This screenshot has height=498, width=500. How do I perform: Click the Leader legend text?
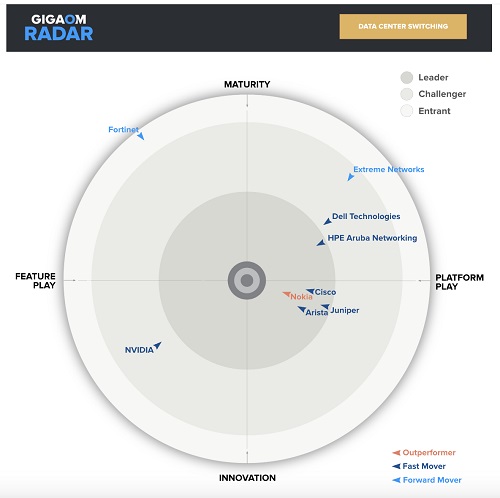433,77
